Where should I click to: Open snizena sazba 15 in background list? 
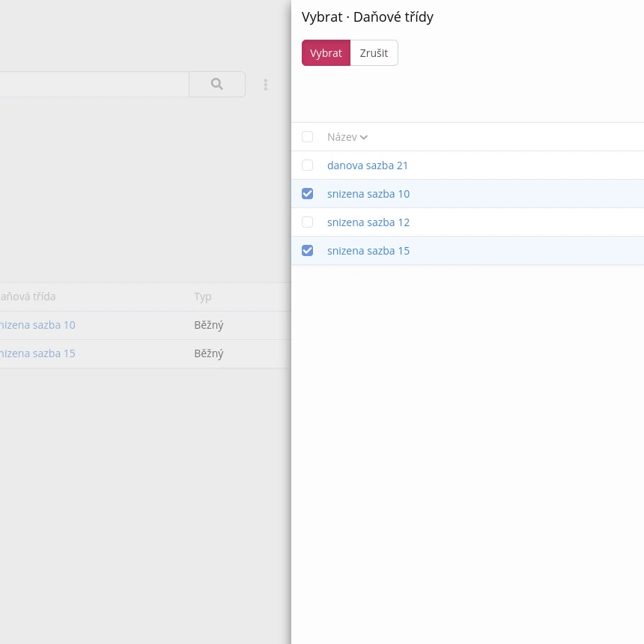pos(37,353)
